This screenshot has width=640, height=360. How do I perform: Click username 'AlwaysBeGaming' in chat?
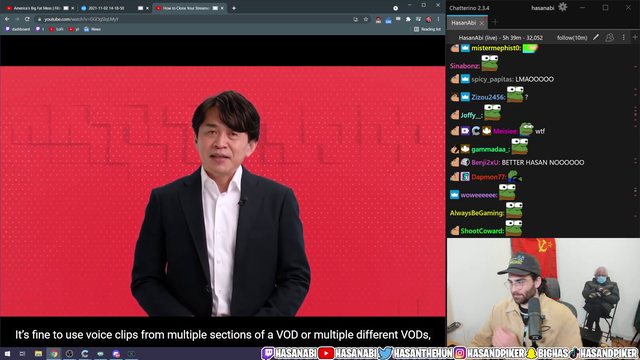click(x=476, y=213)
